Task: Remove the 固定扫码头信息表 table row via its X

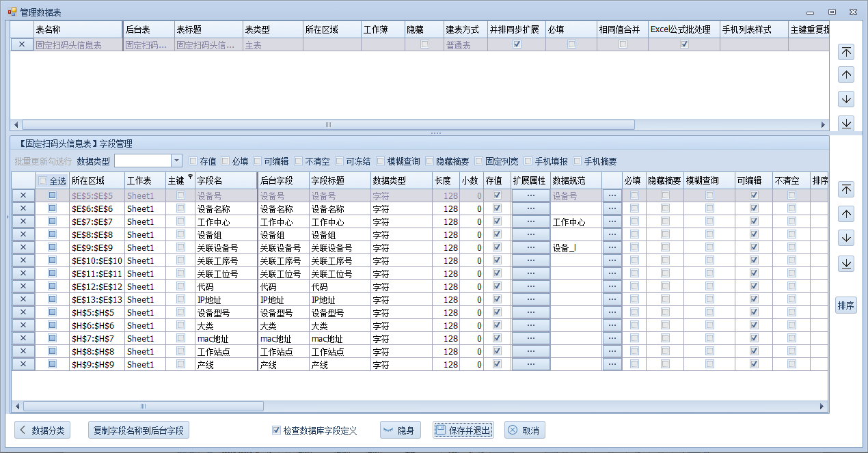Action: click(x=21, y=44)
